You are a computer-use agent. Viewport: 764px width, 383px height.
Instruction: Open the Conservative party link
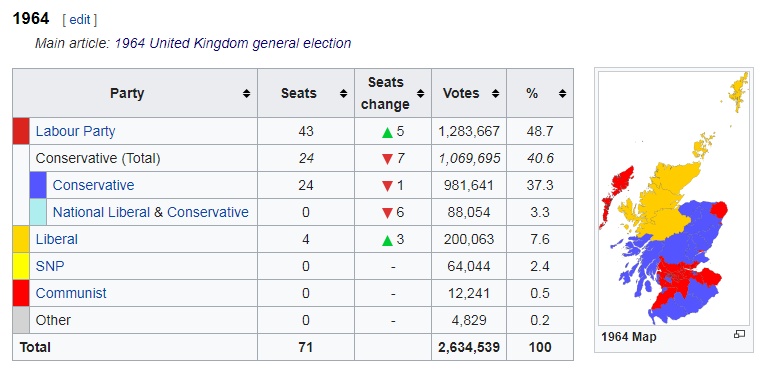[94, 185]
